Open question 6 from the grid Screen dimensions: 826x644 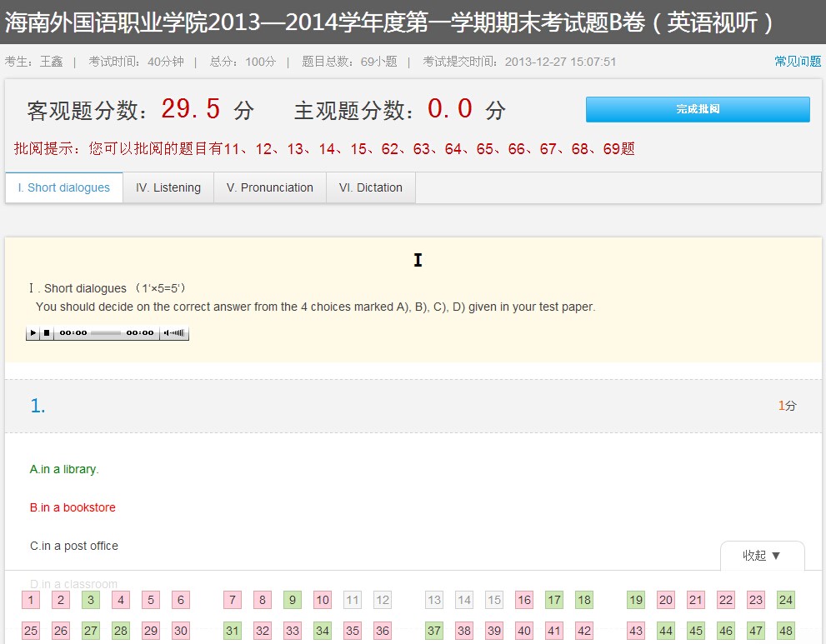pos(181,600)
